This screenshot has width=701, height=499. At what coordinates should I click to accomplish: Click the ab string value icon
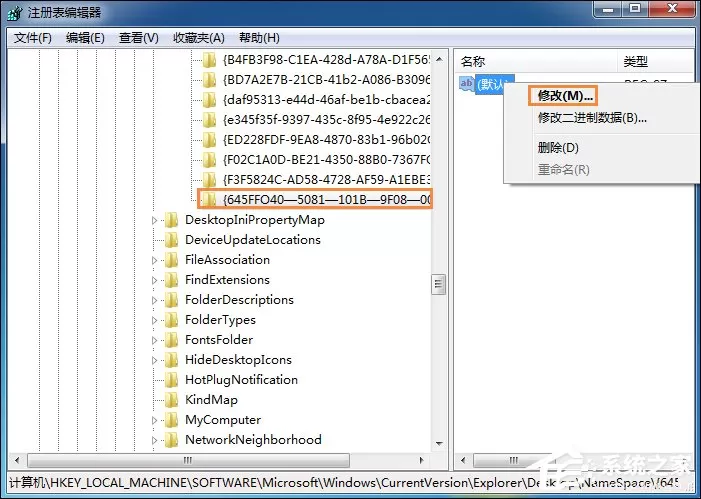tap(466, 84)
